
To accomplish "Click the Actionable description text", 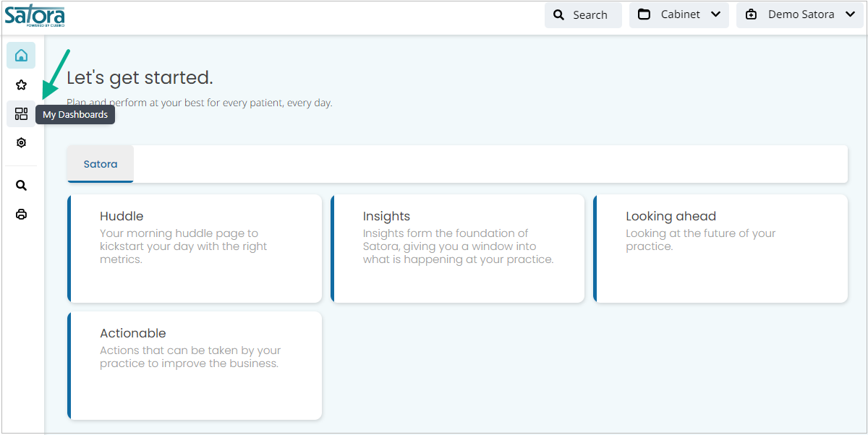I will tap(190, 357).
